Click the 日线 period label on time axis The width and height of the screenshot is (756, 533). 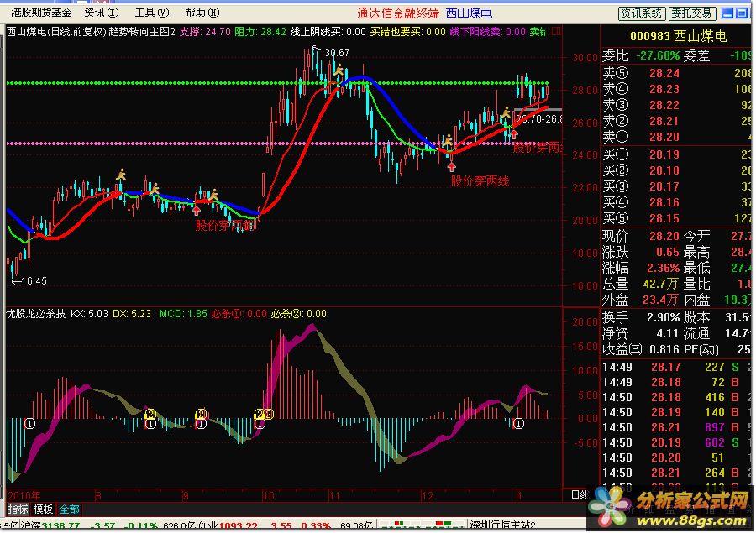click(x=580, y=495)
